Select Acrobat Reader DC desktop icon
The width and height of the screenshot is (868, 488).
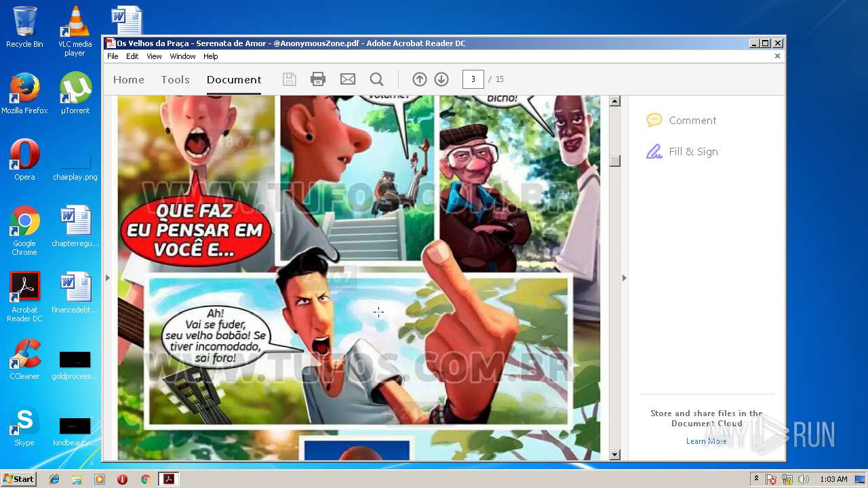[x=24, y=297]
